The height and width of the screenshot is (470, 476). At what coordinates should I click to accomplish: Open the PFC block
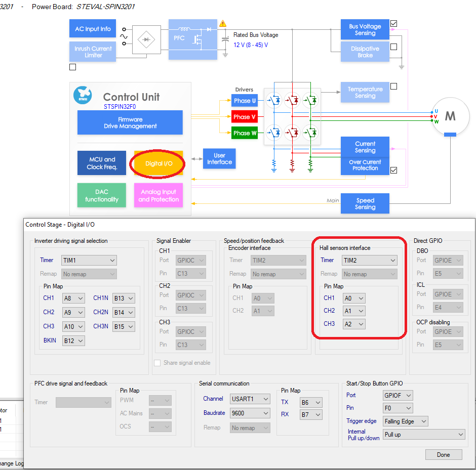[193, 39]
